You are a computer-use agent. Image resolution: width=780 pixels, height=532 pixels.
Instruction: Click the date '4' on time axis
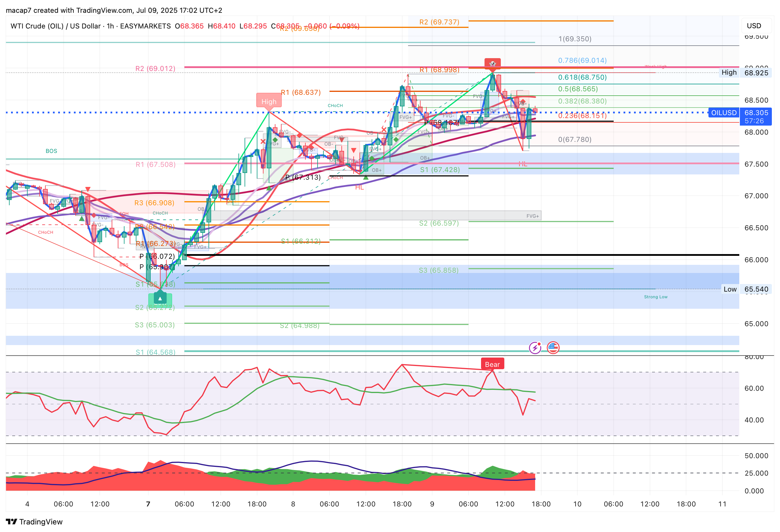click(x=27, y=504)
